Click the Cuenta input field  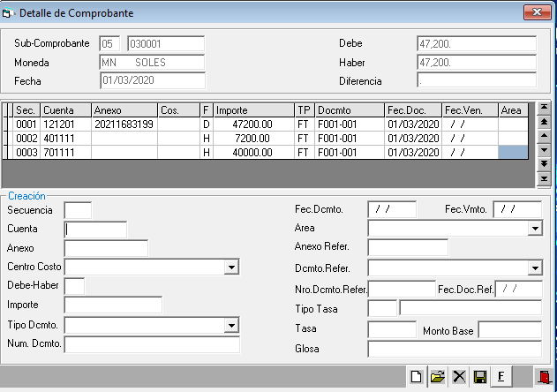(x=96, y=230)
